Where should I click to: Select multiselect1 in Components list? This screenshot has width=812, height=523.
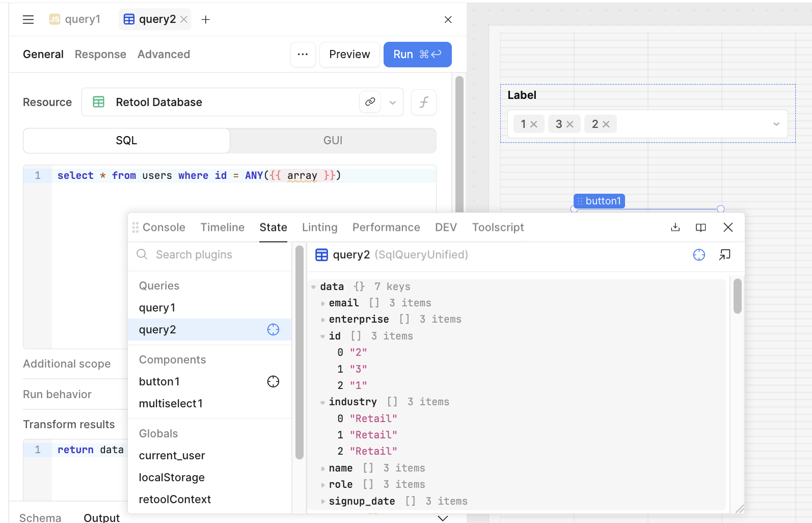tap(209, 404)
